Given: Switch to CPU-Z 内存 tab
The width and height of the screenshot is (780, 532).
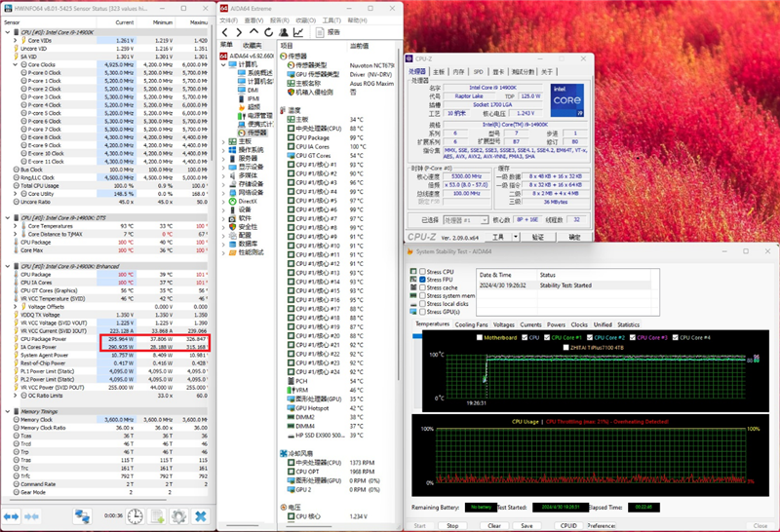Looking at the screenshot, I should click(x=458, y=72).
